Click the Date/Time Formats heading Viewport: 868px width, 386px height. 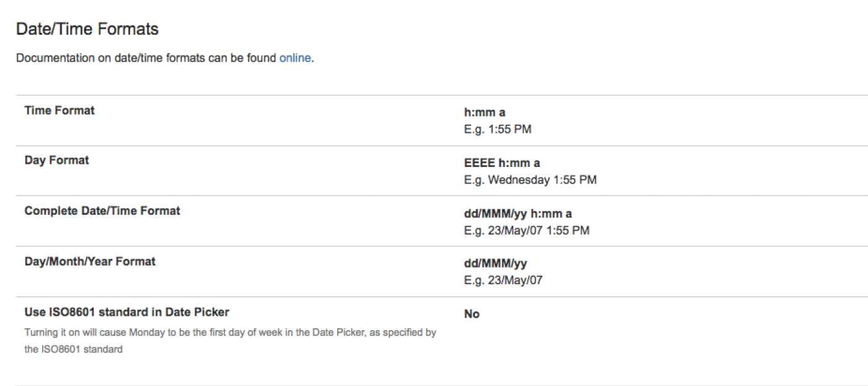tap(87, 29)
